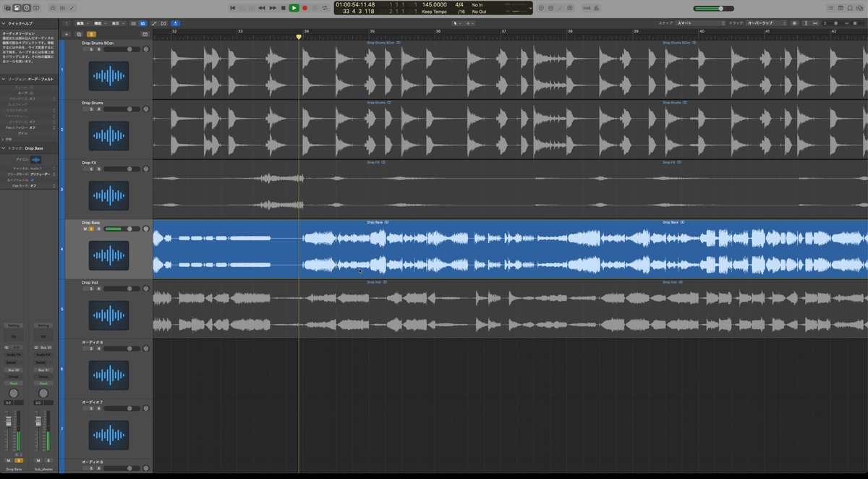This screenshot has width=868, height=479.
Task: Toggle the Cycle button in the transport
Action: click(x=325, y=8)
